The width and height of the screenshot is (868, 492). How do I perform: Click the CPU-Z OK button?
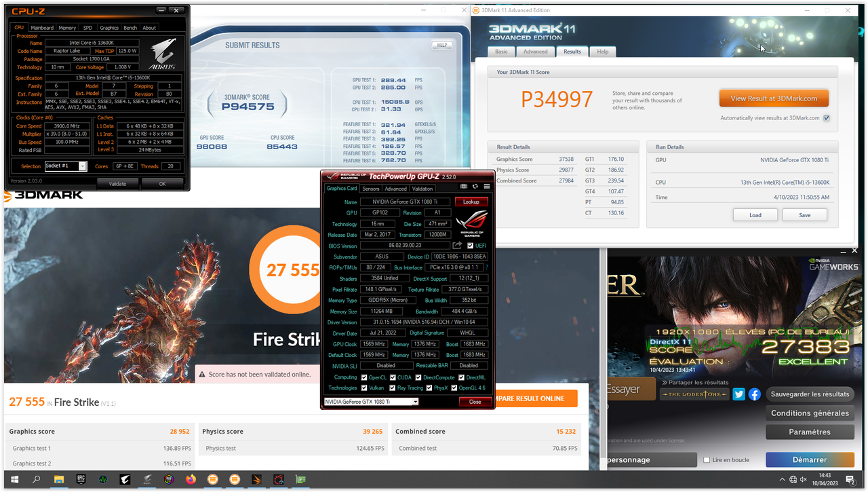[x=162, y=184]
